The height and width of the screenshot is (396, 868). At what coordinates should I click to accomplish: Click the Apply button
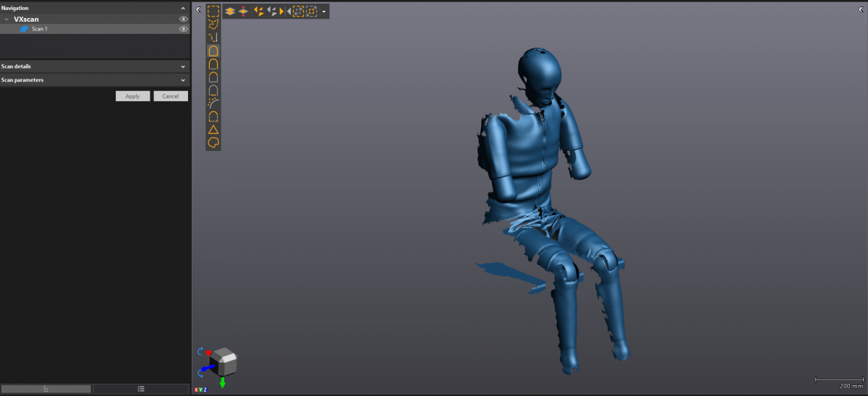point(132,96)
